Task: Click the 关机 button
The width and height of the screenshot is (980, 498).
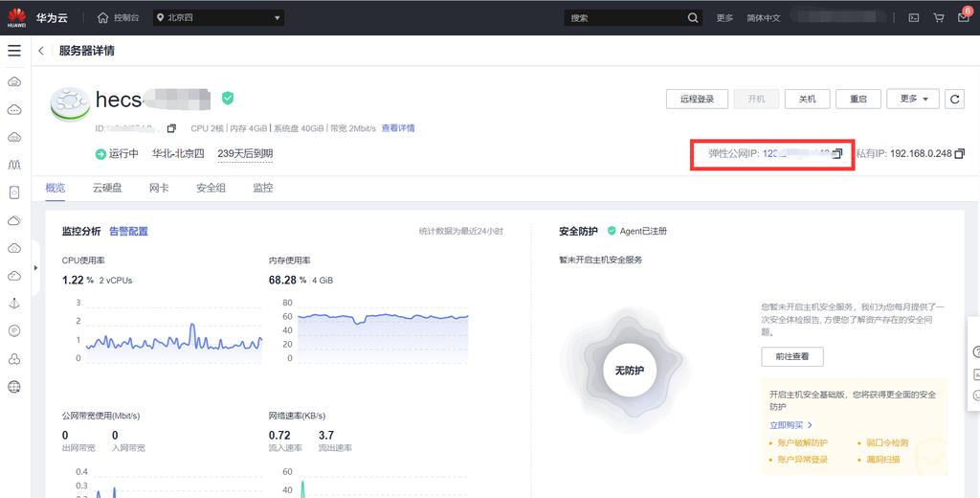Action: click(x=808, y=99)
